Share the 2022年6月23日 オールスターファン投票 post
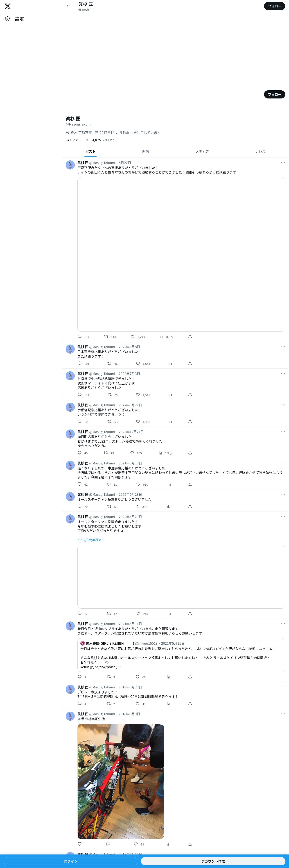This screenshot has height=868, width=289. pyautogui.click(x=190, y=507)
